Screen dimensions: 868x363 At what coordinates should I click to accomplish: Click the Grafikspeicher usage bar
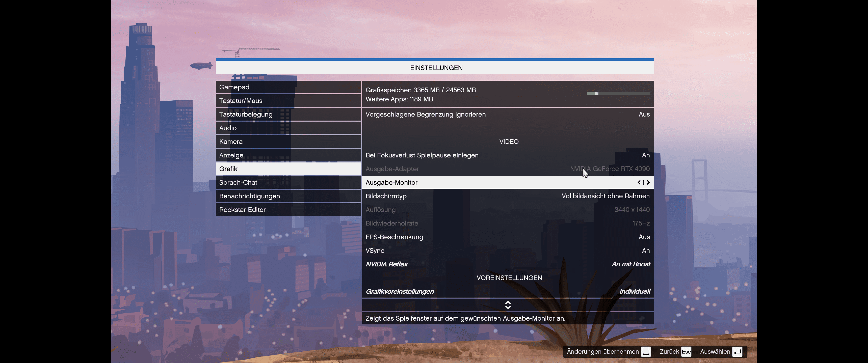coord(618,93)
